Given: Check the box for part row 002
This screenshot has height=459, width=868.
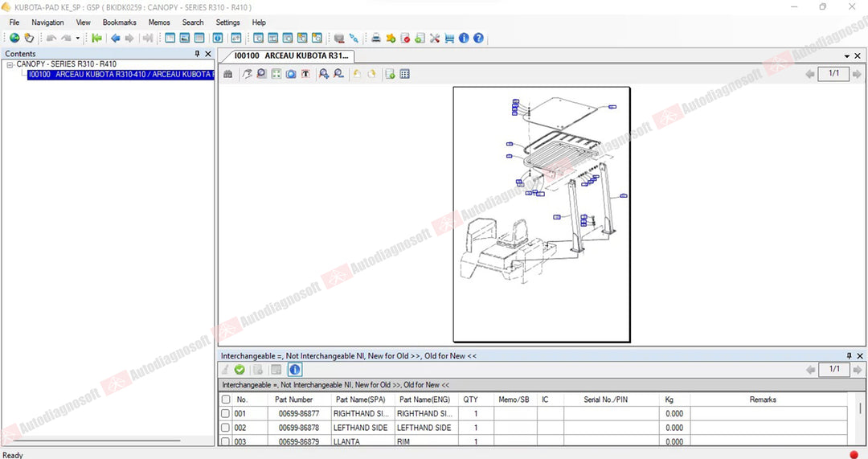Looking at the screenshot, I should click(x=225, y=428).
